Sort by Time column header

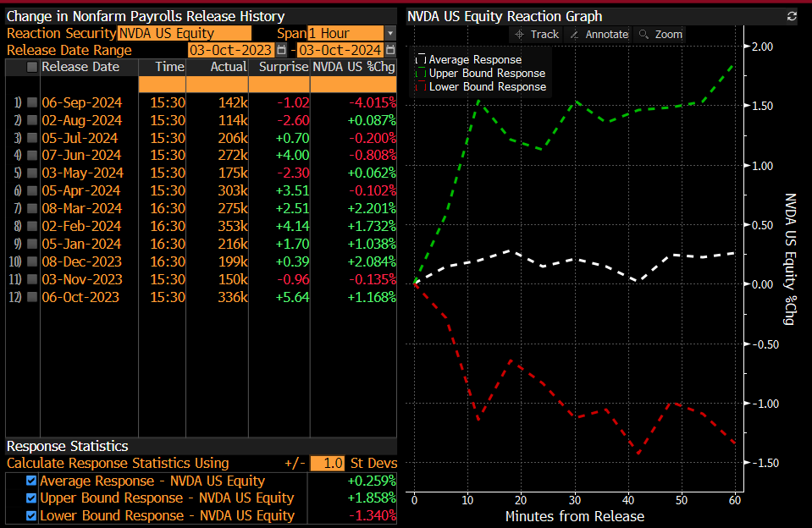pyautogui.click(x=169, y=67)
